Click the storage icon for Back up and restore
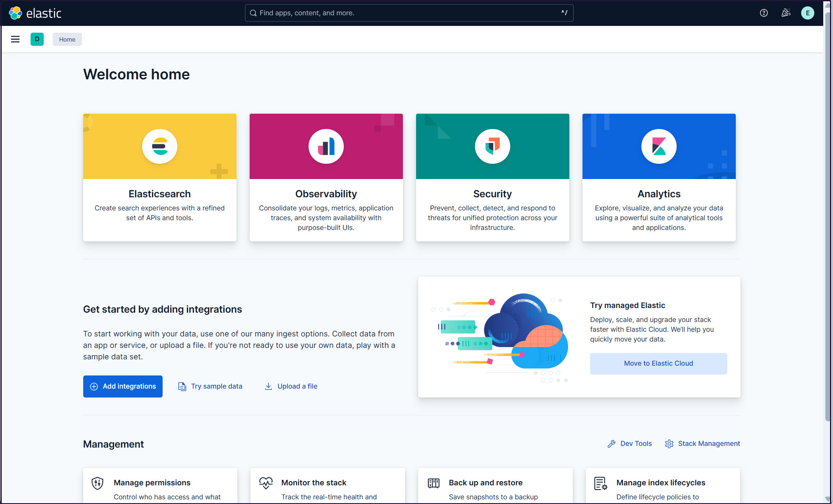The width and height of the screenshot is (833, 504). [x=433, y=483]
